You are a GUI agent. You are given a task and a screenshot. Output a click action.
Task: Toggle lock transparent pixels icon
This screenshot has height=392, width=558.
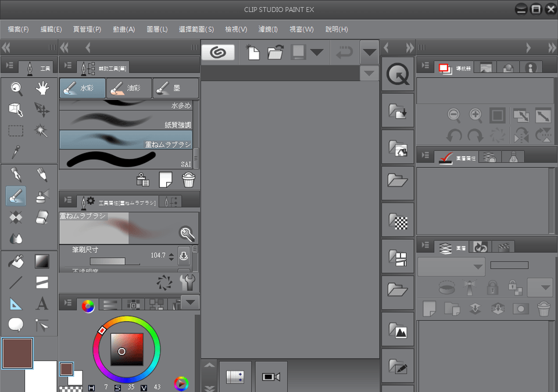(x=515, y=287)
